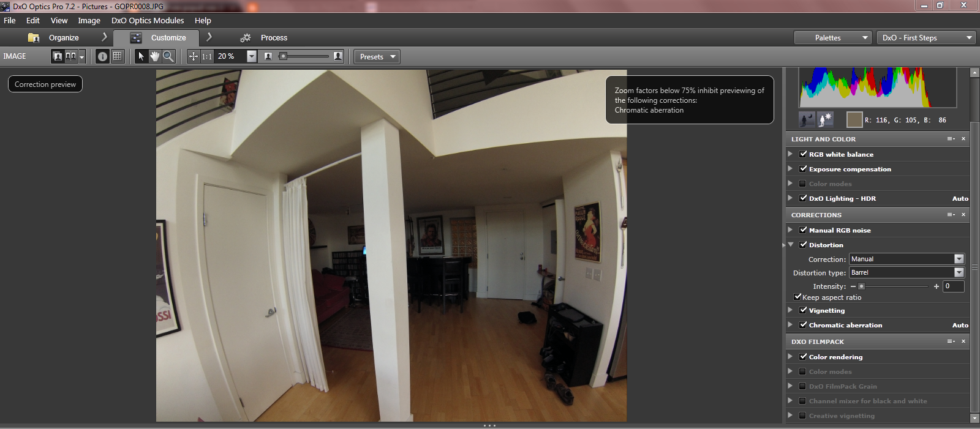Click the Correction preview button
980x429 pixels.
45,84
